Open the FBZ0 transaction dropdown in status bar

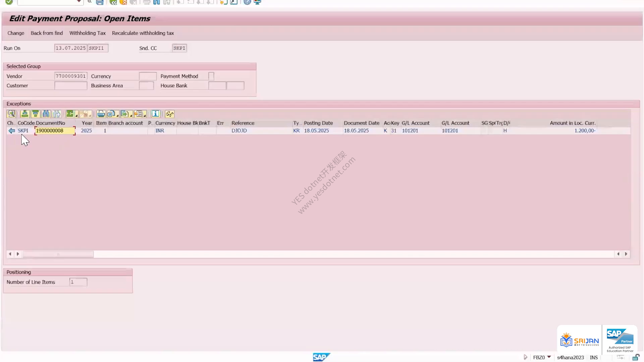point(549,357)
